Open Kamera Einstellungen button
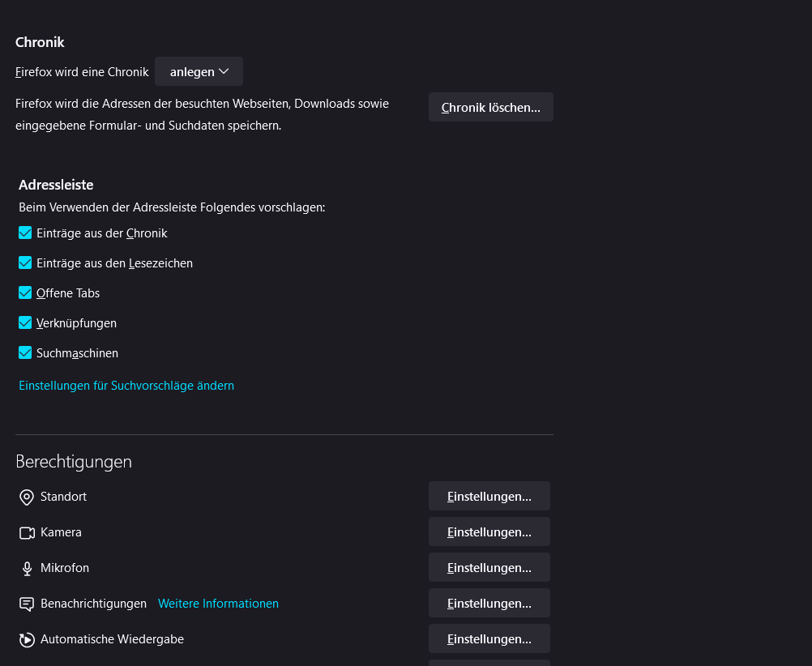Image resolution: width=812 pixels, height=666 pixels. 489,532
